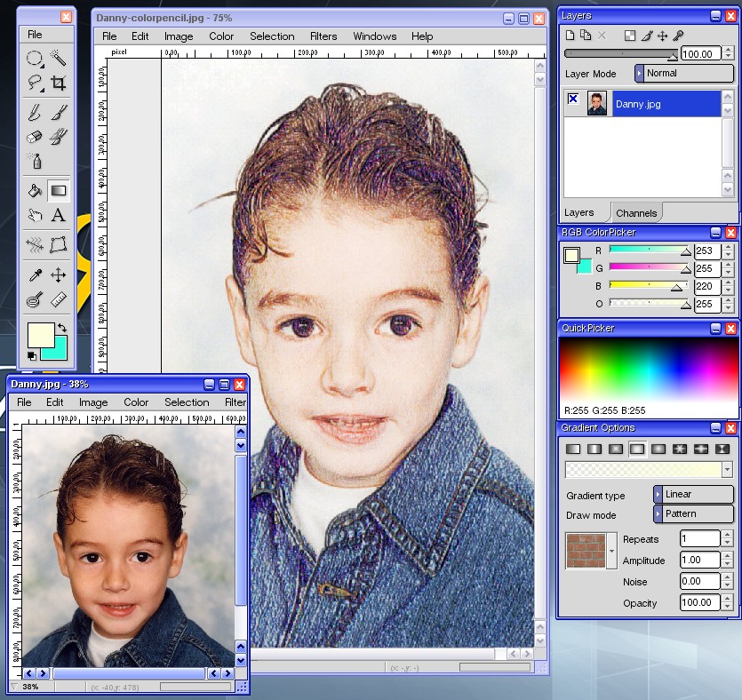Adjust the B blue channel slider
Image resolution: width=742 pixels, height=700 pixels.
coord(650,286)
